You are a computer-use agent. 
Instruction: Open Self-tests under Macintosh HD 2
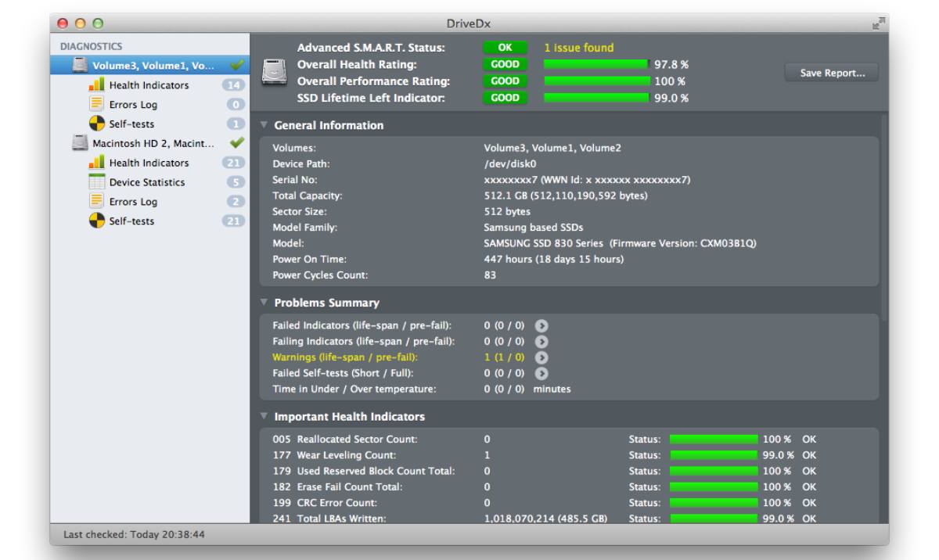[x=131, y=221]
